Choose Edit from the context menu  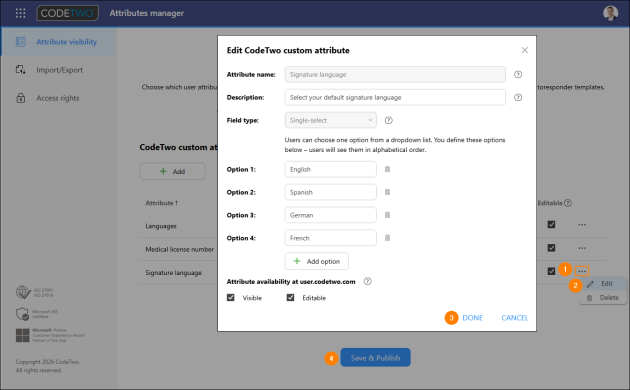(x=603, y=284)
